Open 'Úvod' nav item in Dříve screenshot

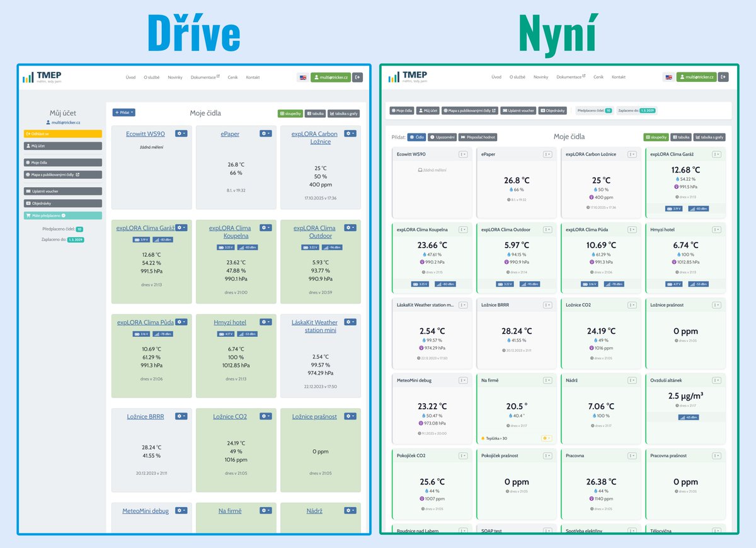pos(130,77)
